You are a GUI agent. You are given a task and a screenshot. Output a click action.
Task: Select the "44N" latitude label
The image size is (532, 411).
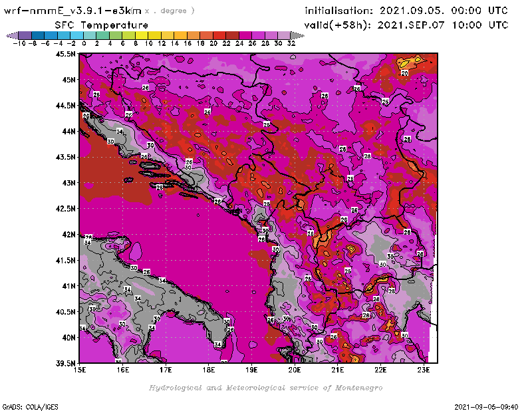68,131
